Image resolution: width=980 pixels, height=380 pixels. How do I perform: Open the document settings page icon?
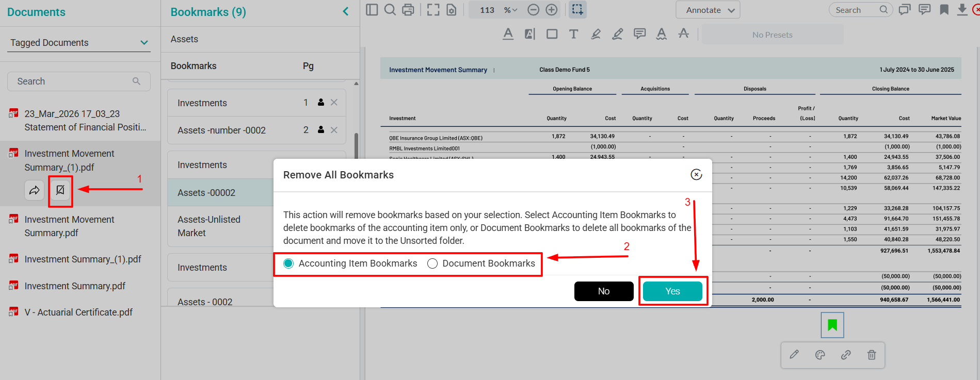click(x=452, y=10)
